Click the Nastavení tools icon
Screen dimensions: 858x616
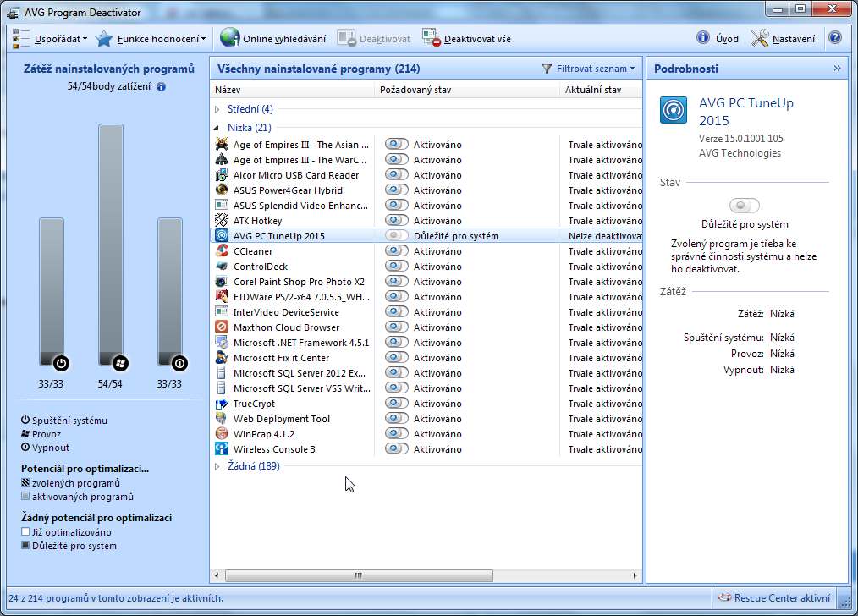(760, 38)
